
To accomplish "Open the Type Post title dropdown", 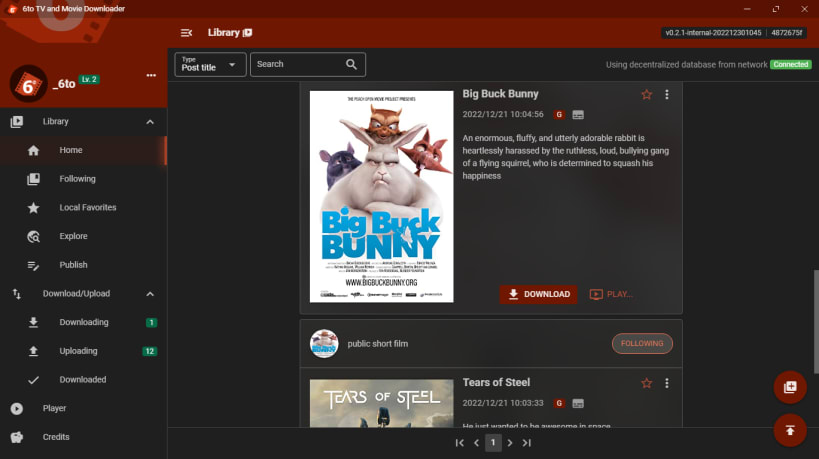I will point(210,65).
